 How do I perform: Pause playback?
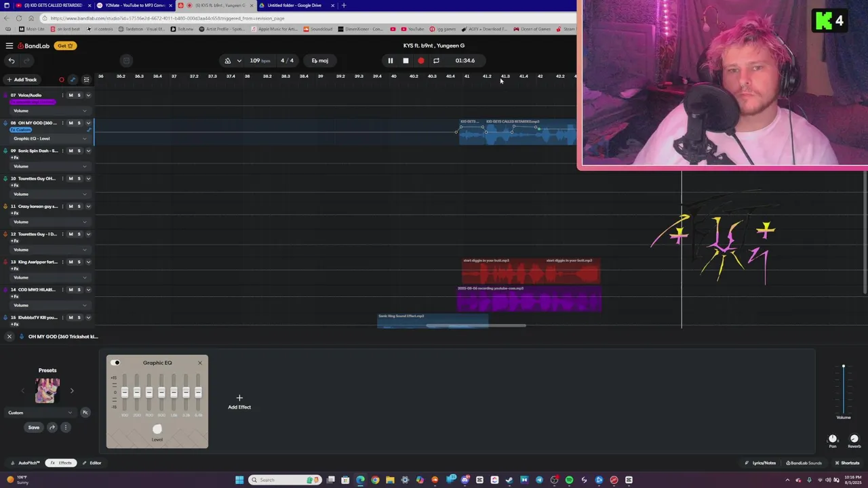point(391,60)
